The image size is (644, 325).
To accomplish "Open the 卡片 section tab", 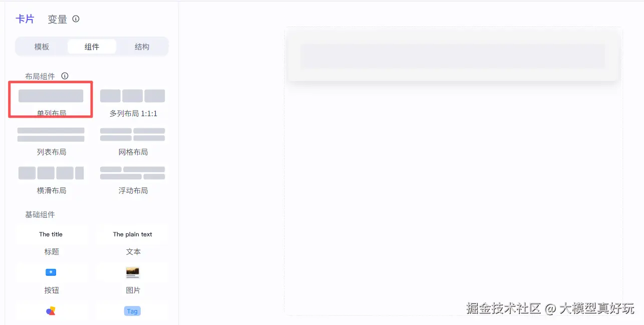I will click(x=25, y=19).
